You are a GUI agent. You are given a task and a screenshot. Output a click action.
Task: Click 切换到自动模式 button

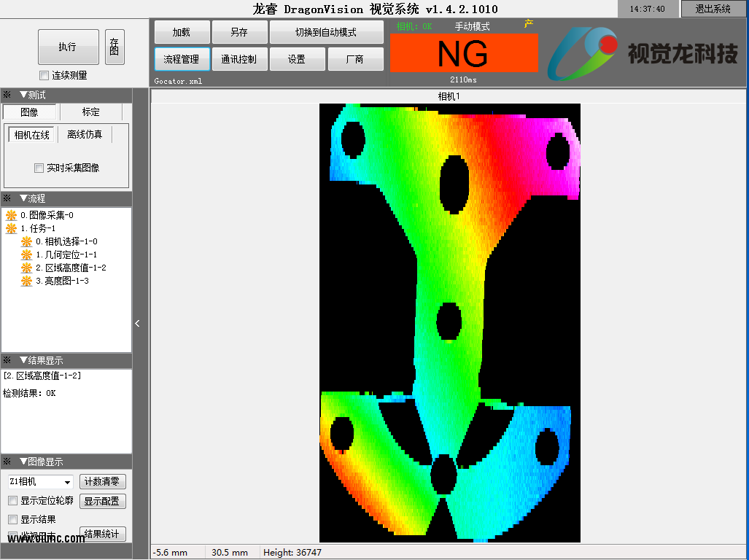tap(326, 33)
